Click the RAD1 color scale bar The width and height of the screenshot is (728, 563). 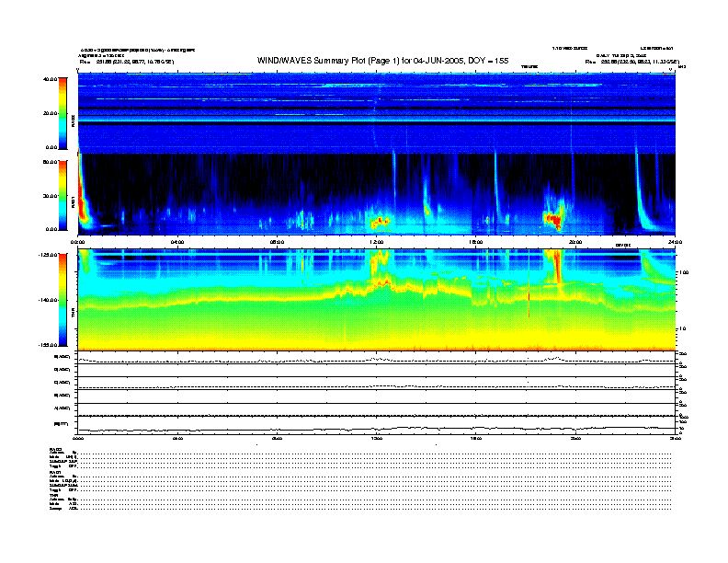63,196
